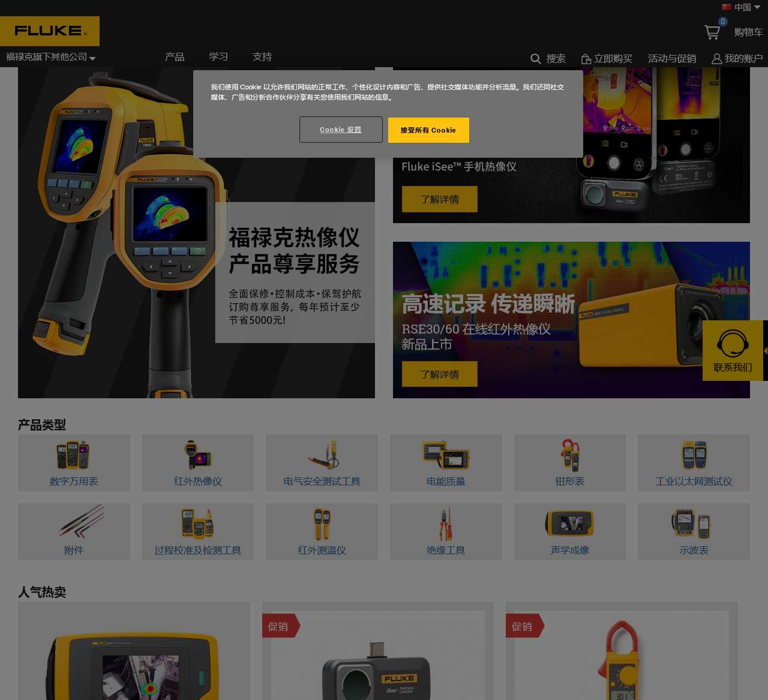
Task: Select the insulated tools category icon
Action: click(x=445, y=524)
